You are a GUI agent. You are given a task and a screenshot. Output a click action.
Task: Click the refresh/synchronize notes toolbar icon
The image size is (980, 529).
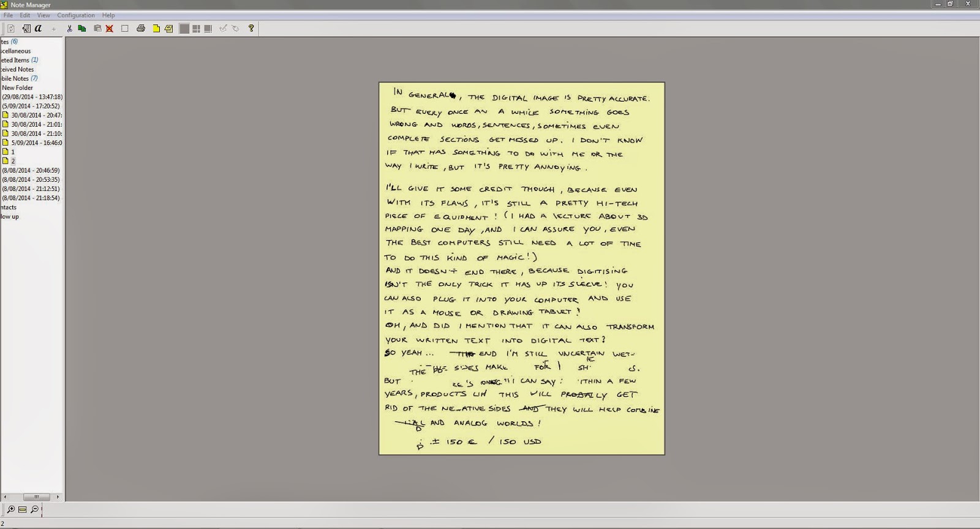pyautogui.click(x=11, y=28)
